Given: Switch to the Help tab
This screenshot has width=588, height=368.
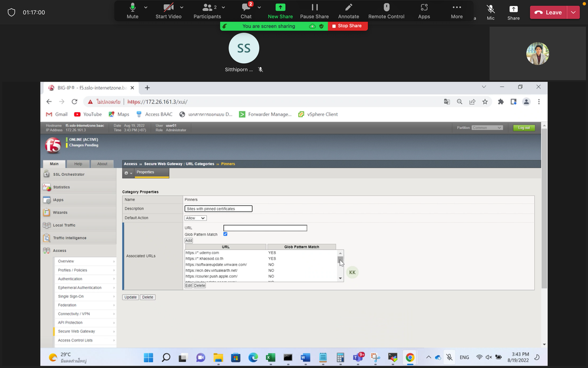Looking at the screenshot, I should click(x=78, y=164).
